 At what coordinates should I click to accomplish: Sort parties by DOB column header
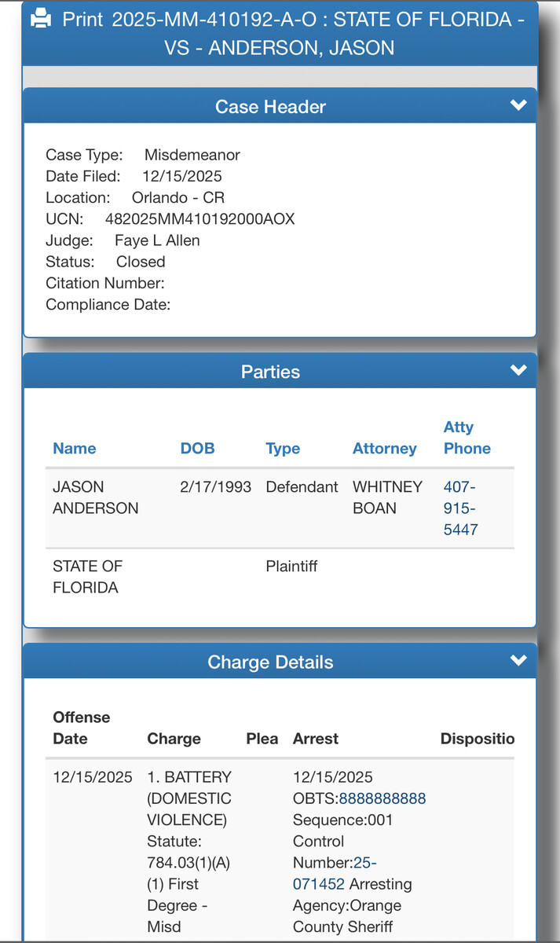pos(197,449)
